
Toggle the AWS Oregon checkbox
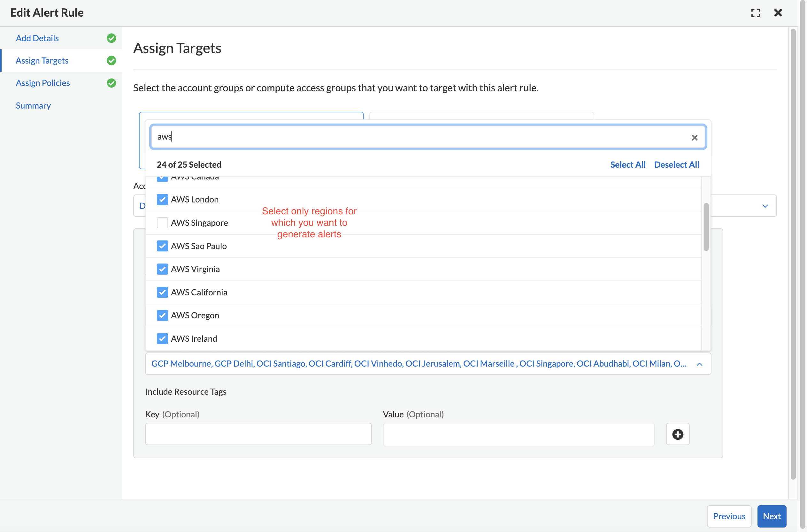click(x=162, y=315)
